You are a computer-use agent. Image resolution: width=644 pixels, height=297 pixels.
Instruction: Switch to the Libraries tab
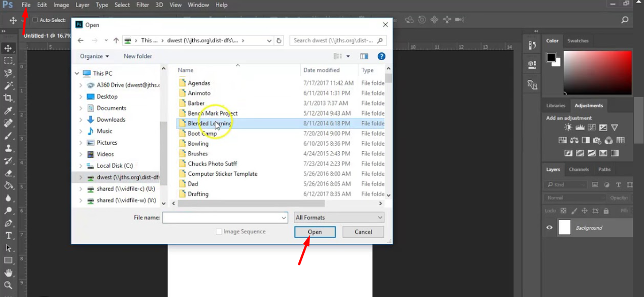pyautogui.click(x=555, y=106)
